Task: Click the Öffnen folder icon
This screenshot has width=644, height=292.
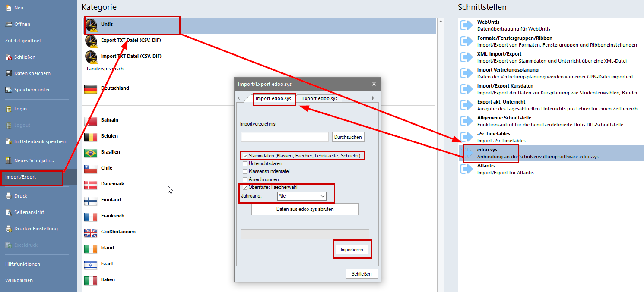Action: pos(9,24)
